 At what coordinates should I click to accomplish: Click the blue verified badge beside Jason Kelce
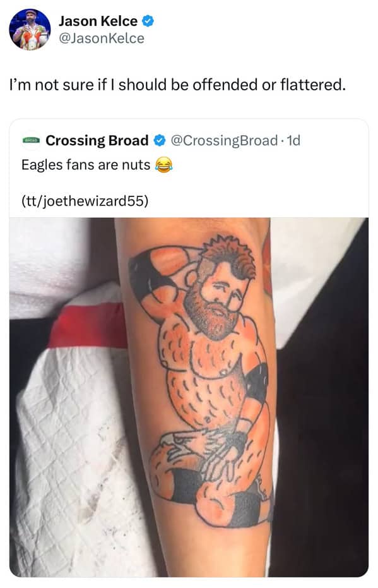coord(148,21)
